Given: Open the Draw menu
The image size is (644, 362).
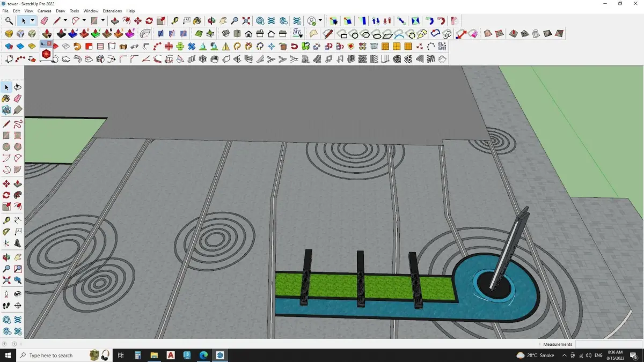Looking at the screenshot, I should [x=61, y=11].
